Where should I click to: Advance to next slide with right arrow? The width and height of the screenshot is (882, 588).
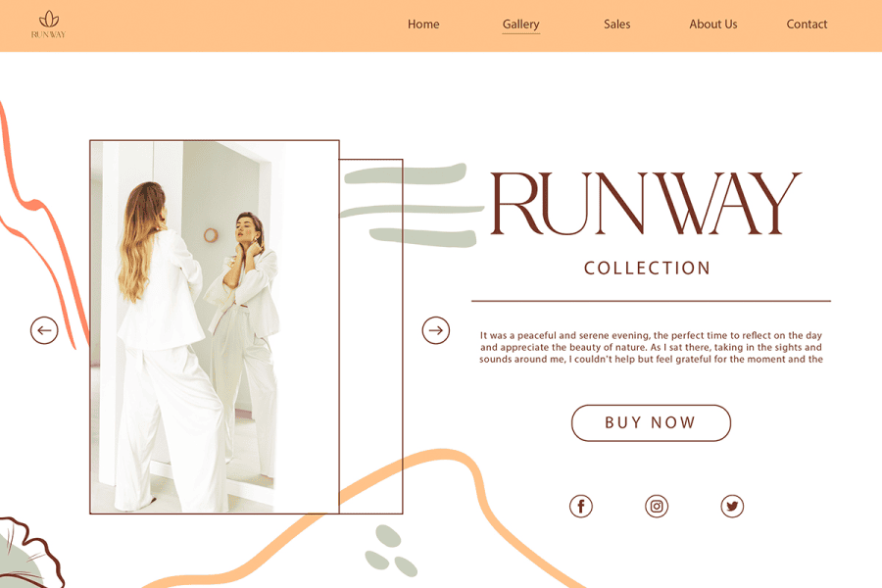pos(436,330)
